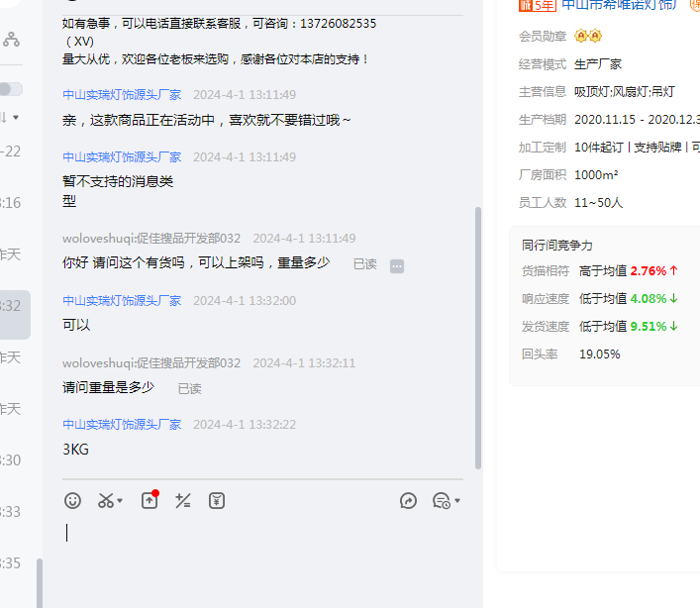Viewport: 700px width, 608px height.
Task: Open the emoji picker in chat toolbar
Action: click(72, 501)
